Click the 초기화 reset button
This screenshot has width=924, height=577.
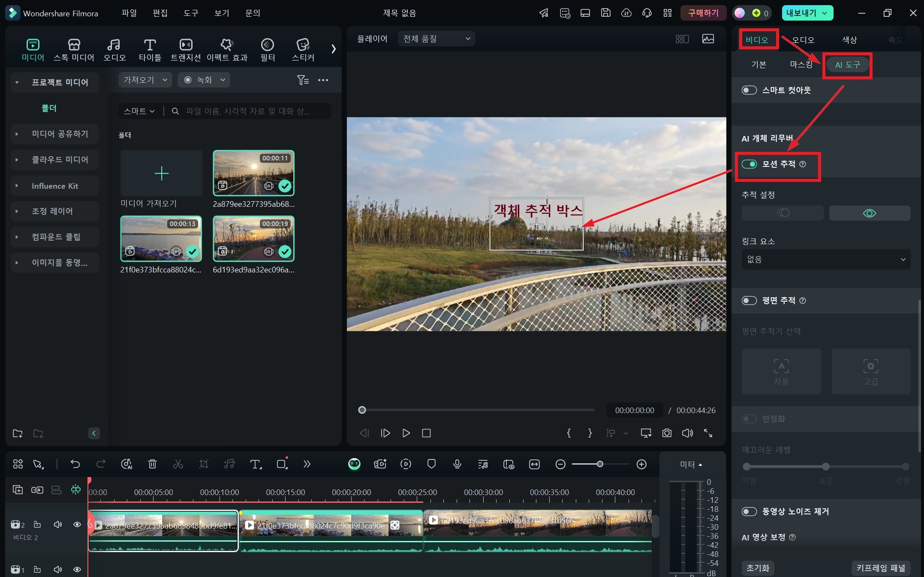[758, 568]
